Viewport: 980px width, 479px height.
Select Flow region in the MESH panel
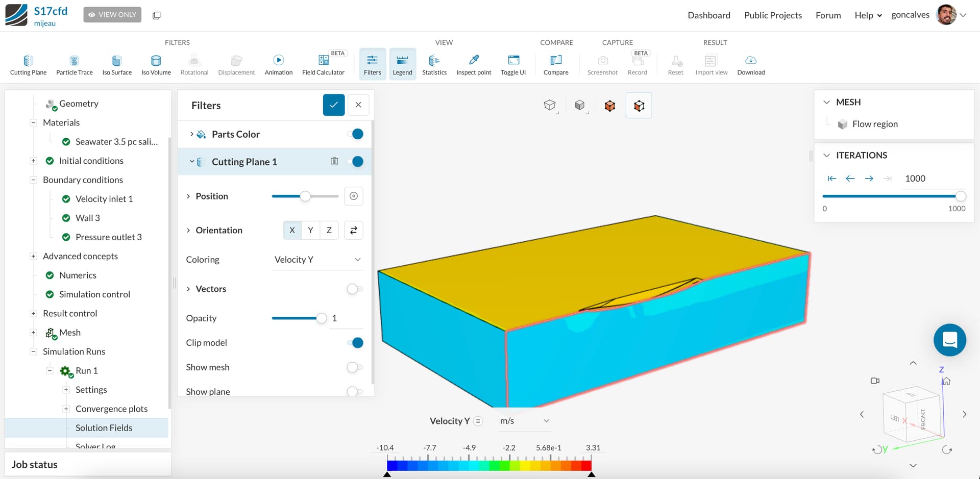pyautogui.click(x=875, y=124)
